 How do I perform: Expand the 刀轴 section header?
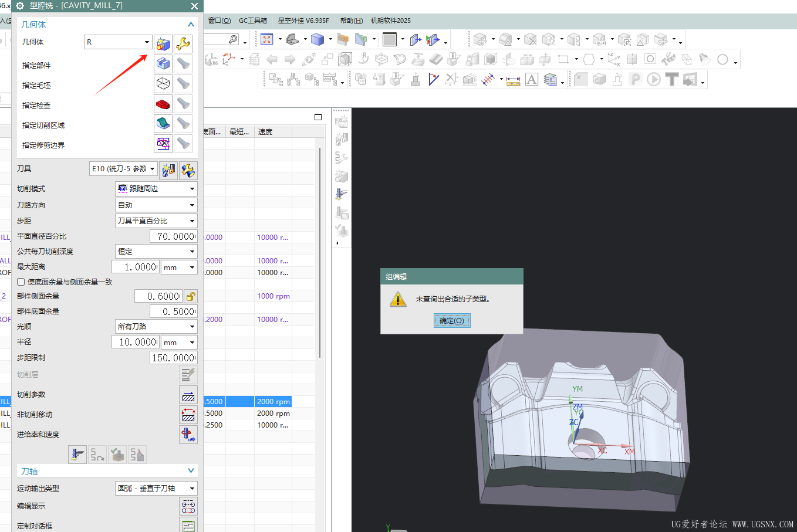pyautogui.click(x=107, y=472)
